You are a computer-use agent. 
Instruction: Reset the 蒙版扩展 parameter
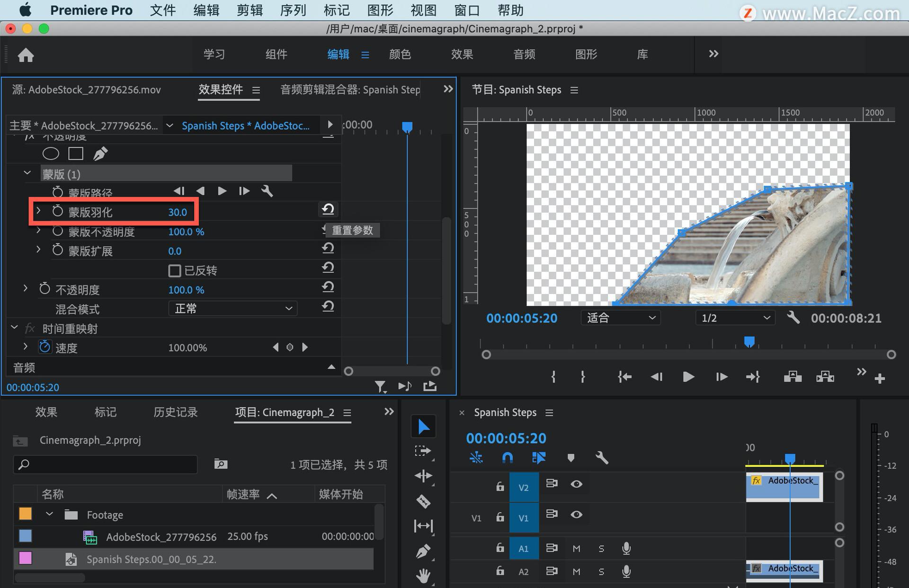tap(328, 248)
